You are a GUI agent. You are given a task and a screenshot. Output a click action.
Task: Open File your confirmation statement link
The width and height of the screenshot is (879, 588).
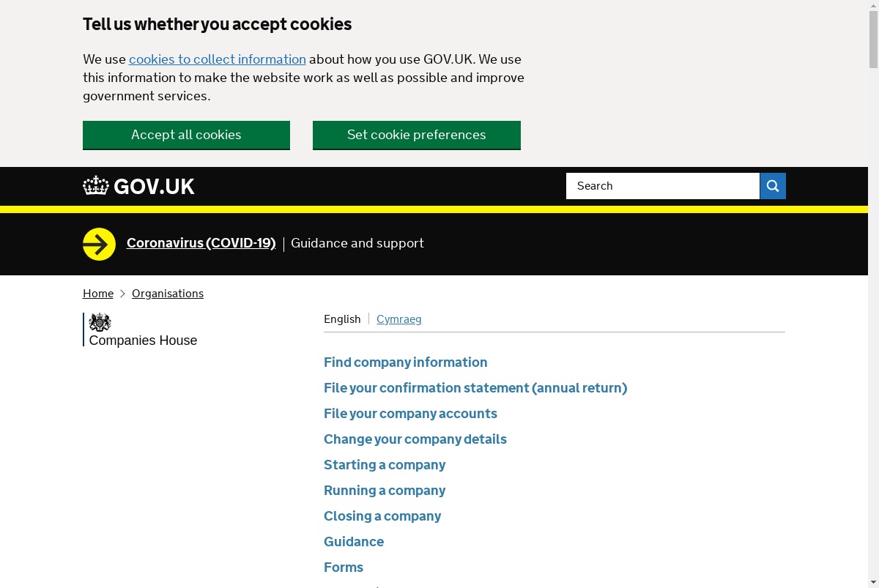(475, 388)
